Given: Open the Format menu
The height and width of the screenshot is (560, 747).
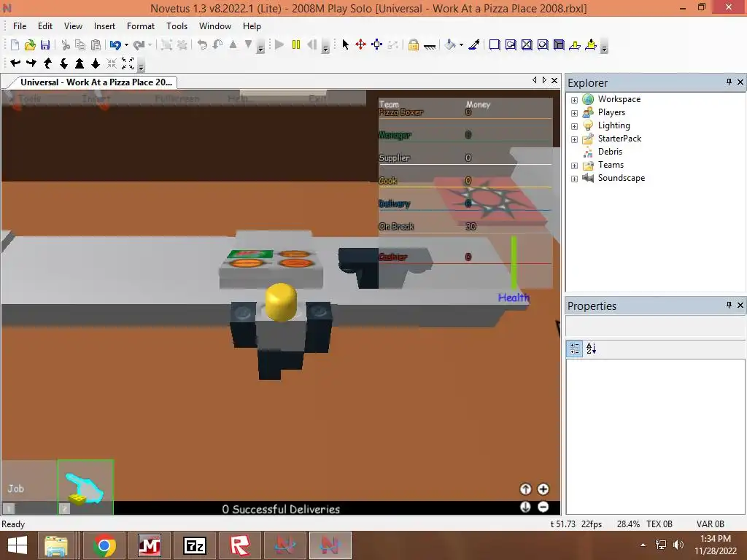Looking at the screenshot, I should click(141, 26).
